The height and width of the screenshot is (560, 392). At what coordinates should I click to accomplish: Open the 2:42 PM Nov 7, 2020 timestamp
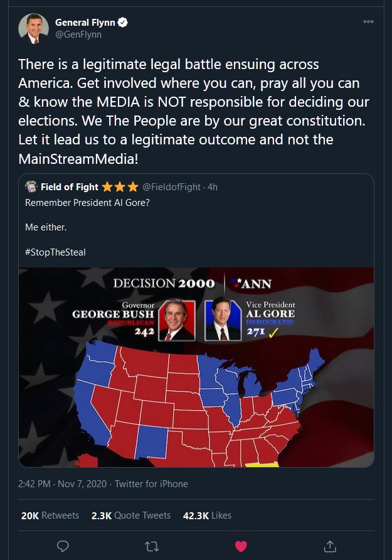pos(63,484)
